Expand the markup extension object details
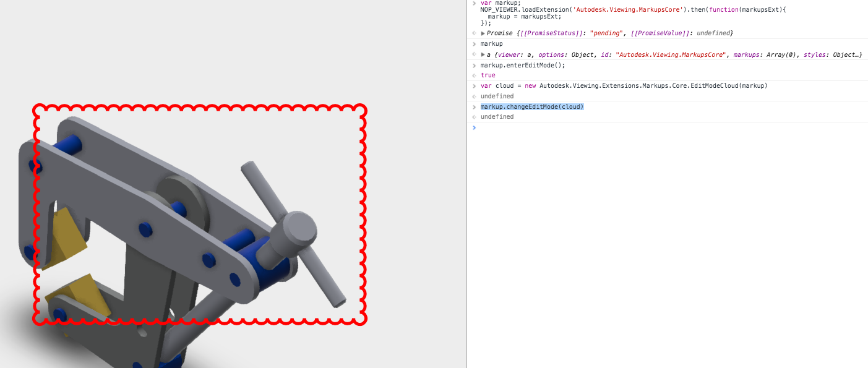This screenshot has width=868, height=368. tap(483, 54)
